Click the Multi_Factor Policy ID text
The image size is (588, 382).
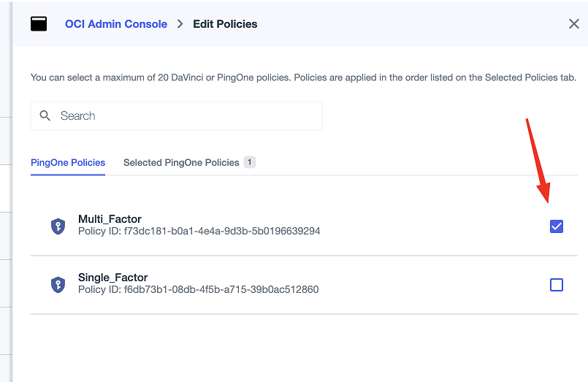click(199, 232)
